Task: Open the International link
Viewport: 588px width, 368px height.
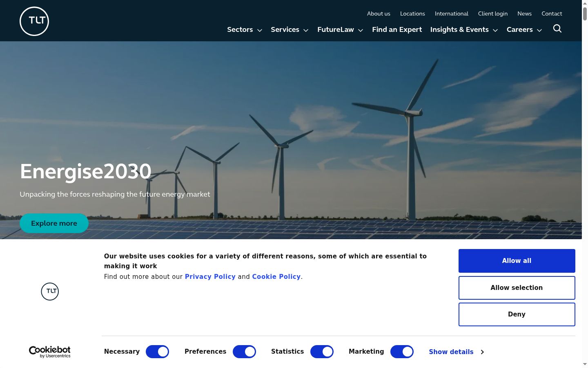Action: pos(452,13)
